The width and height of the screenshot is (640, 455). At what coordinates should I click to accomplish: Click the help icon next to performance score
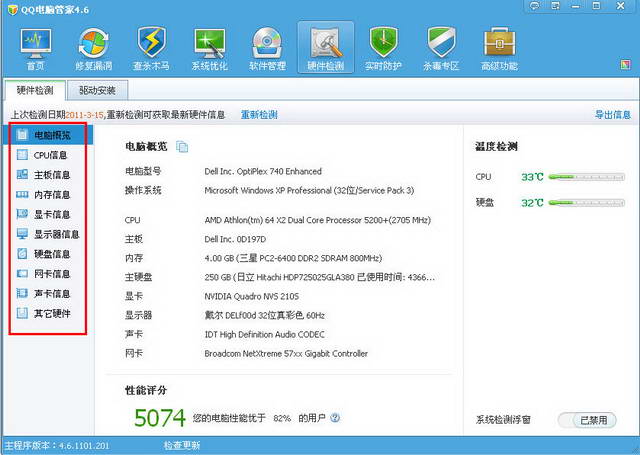click(336, 417)
